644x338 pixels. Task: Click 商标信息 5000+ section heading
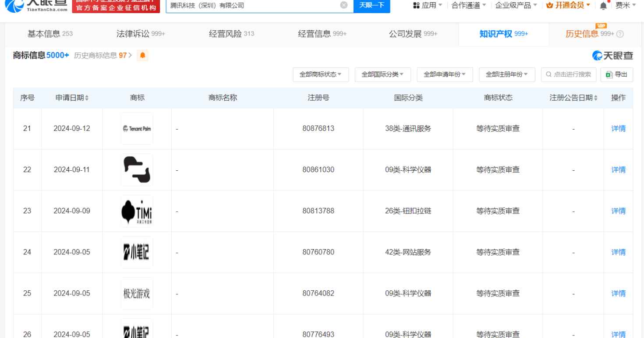[41, 56]
